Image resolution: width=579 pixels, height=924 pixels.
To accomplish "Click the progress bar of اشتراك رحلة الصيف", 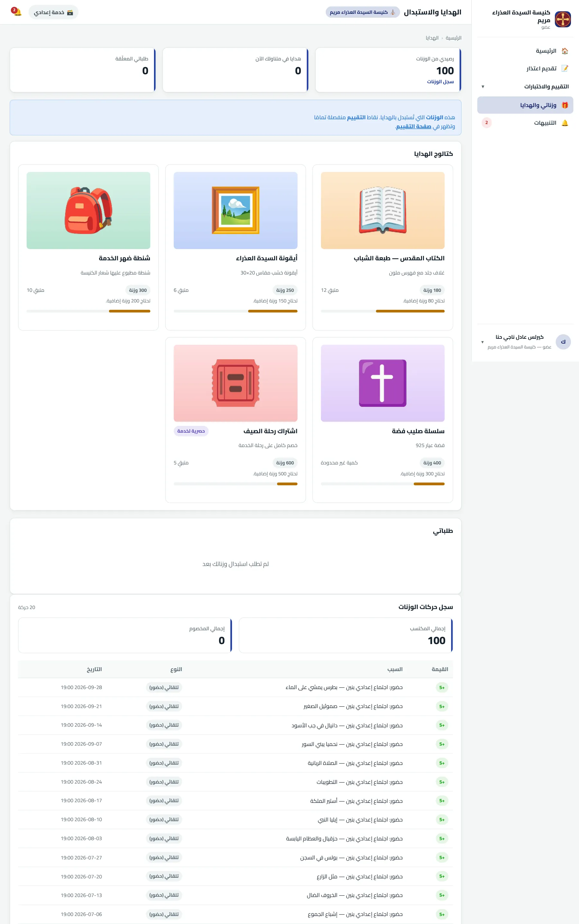I will 235,484.
